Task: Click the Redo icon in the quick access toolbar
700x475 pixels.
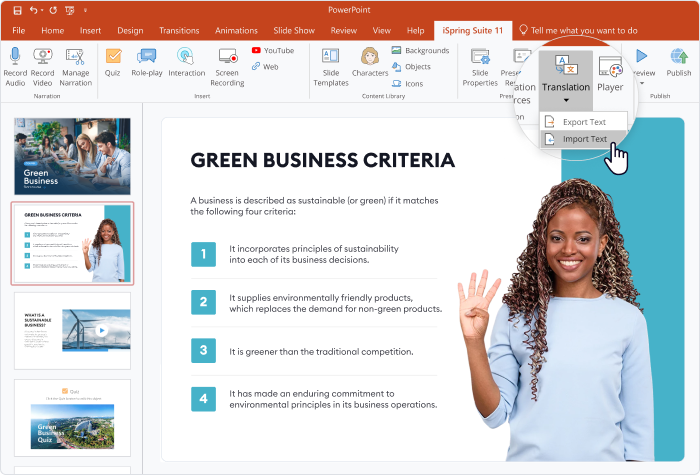Action: click(x=53, y=10)
